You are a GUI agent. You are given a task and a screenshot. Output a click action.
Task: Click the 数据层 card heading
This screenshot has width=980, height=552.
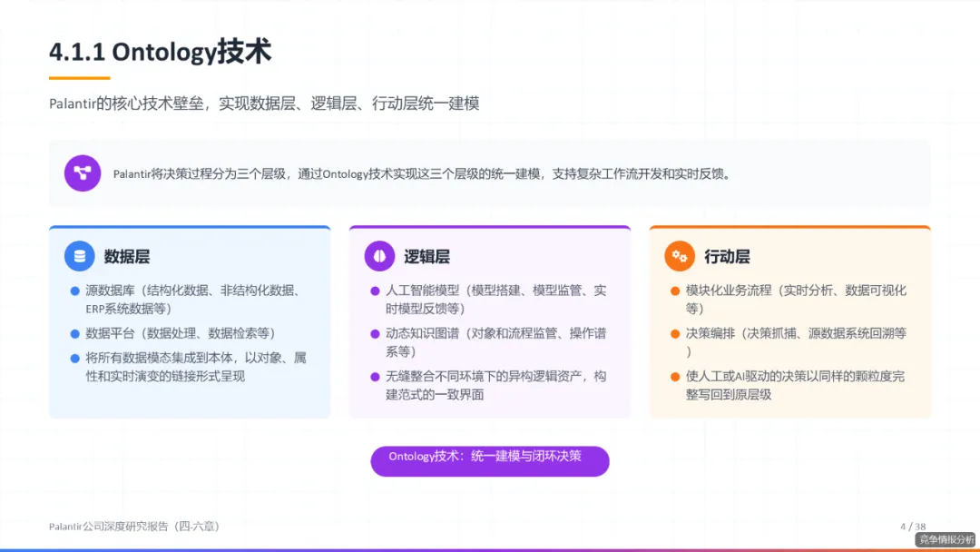click(x=127, y=256)
